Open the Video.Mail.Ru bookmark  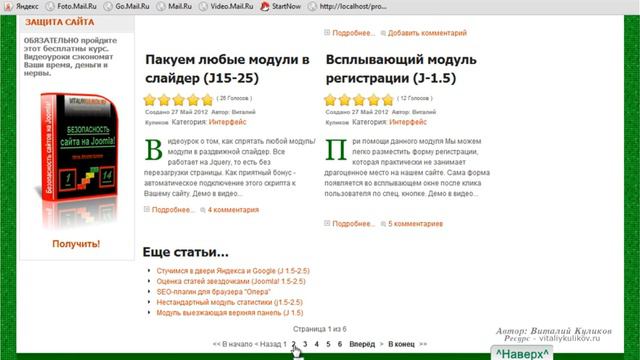click(227, 6)
